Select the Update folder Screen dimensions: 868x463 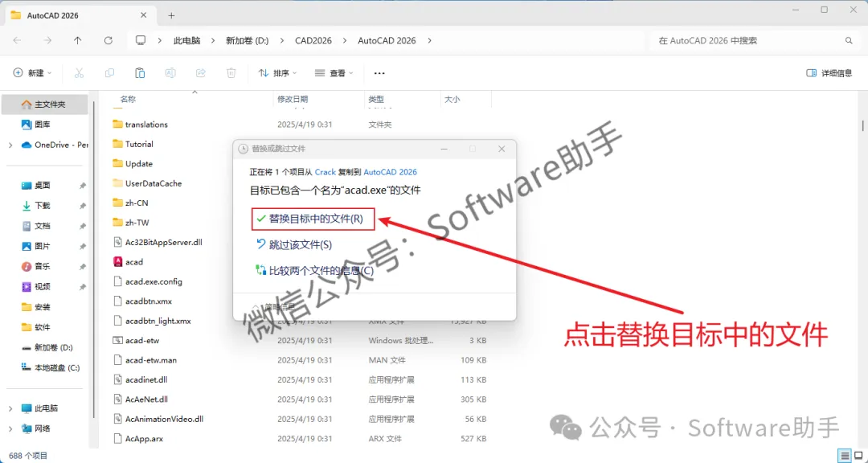139,164
